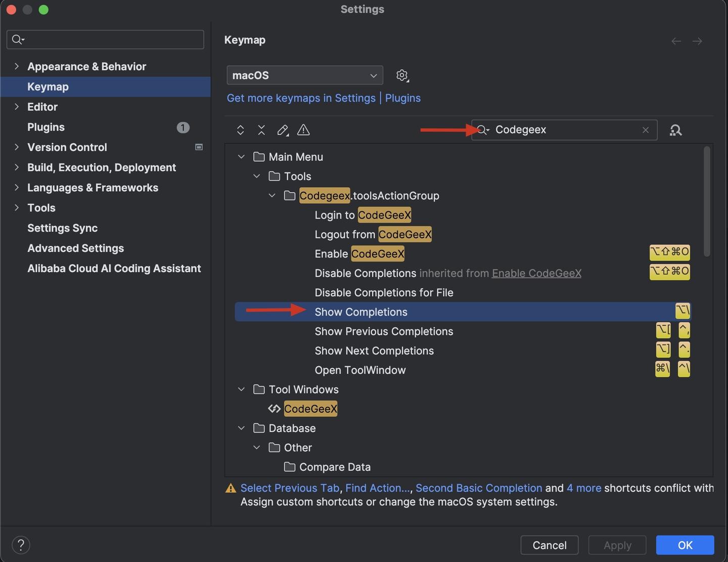Click the Collapse All icon in keymap toolbar
The height and width of the screenshot is (562, 728).
(261, 130)
